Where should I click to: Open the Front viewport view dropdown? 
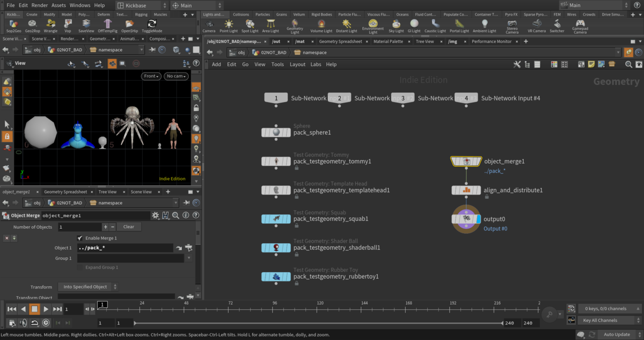152,76
